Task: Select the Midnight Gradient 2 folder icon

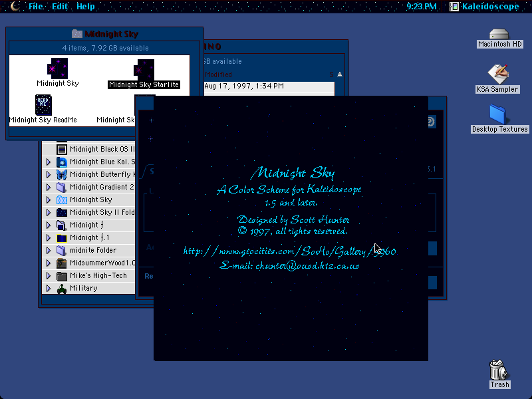Action: click(62, 187)
